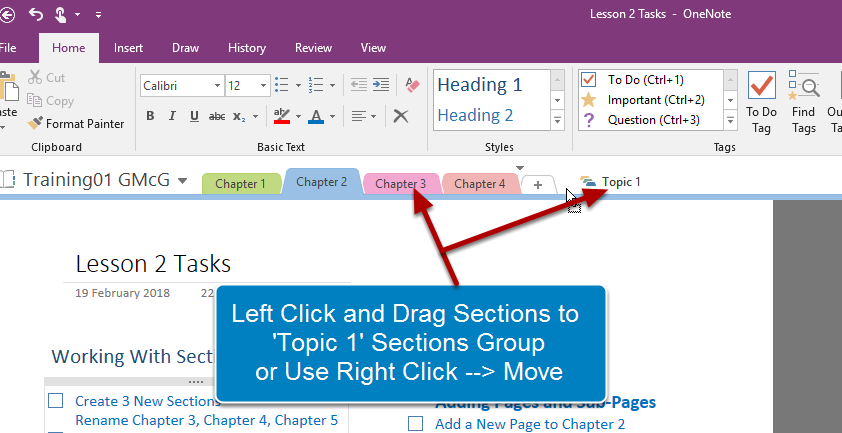842x433 pixels.
Task: Increase the indent position
Action: click(x=381, y=85)
